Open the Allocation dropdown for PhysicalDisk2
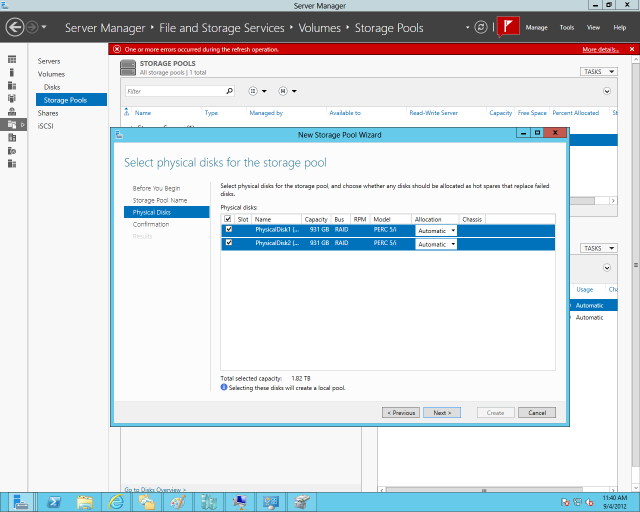The height and width of the screenshot is (512, 640). coord(436,244)
